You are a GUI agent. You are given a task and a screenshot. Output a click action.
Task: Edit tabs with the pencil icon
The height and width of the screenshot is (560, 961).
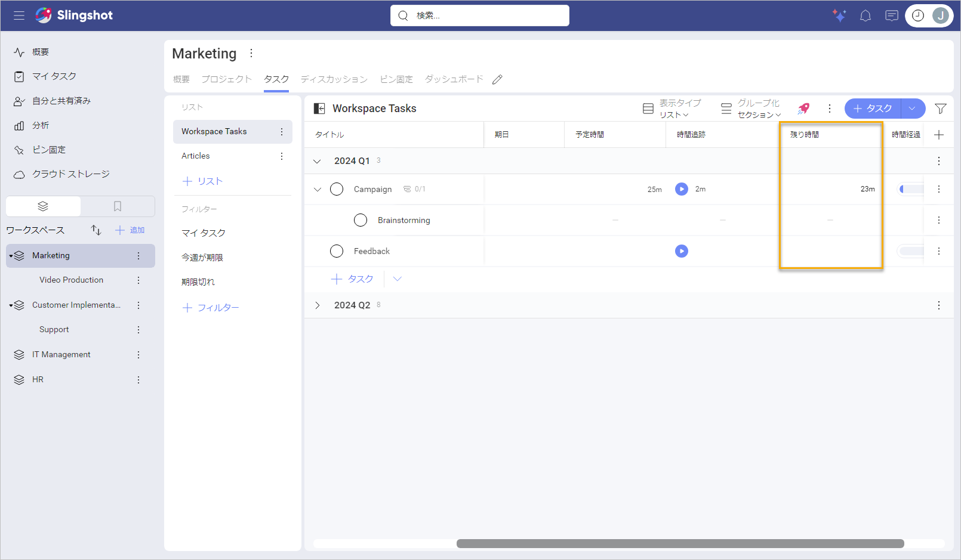(x=497, y=79)
